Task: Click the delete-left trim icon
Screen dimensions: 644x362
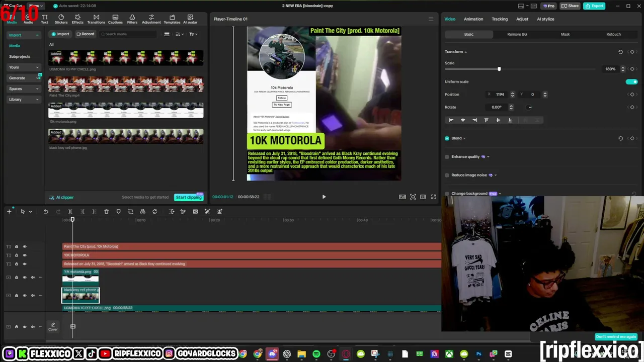Action: pos(83,212)
